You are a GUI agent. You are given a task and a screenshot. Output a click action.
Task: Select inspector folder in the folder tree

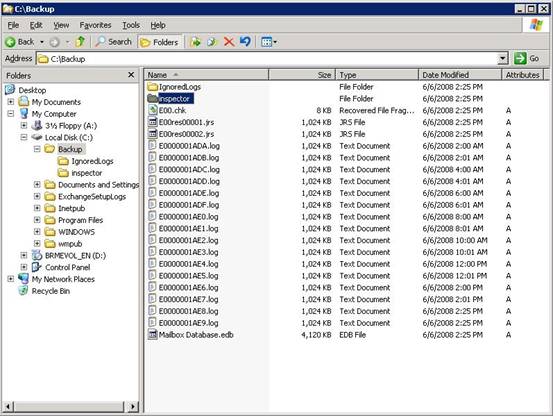click(87, 173)
